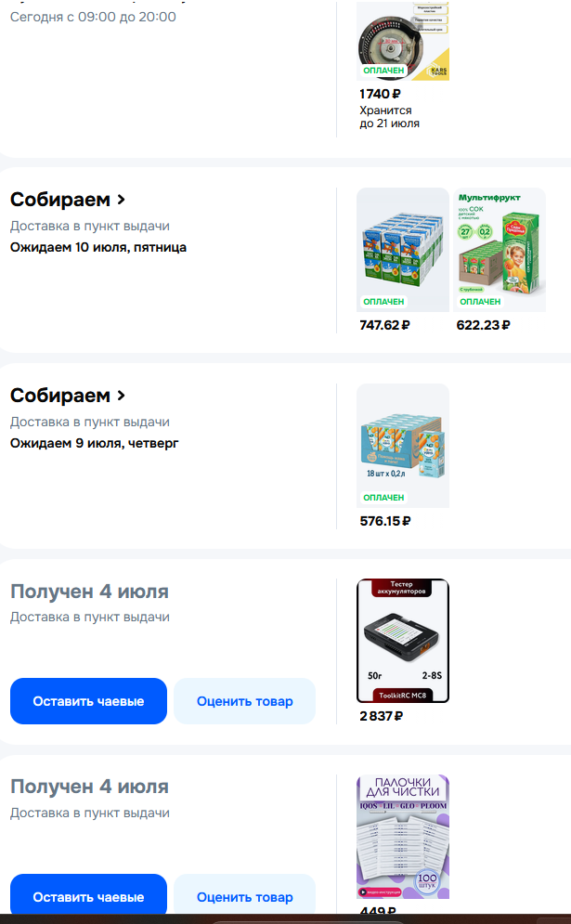This screenshot has width=571, height=924.
Task: Click the "Получен 4 июля" heading of tester order
Action: coord(89,591)
